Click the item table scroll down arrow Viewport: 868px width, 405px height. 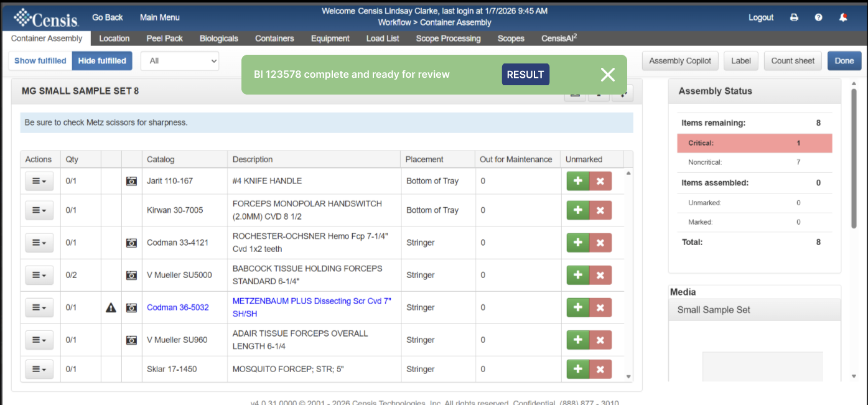(x=628, y=376)
